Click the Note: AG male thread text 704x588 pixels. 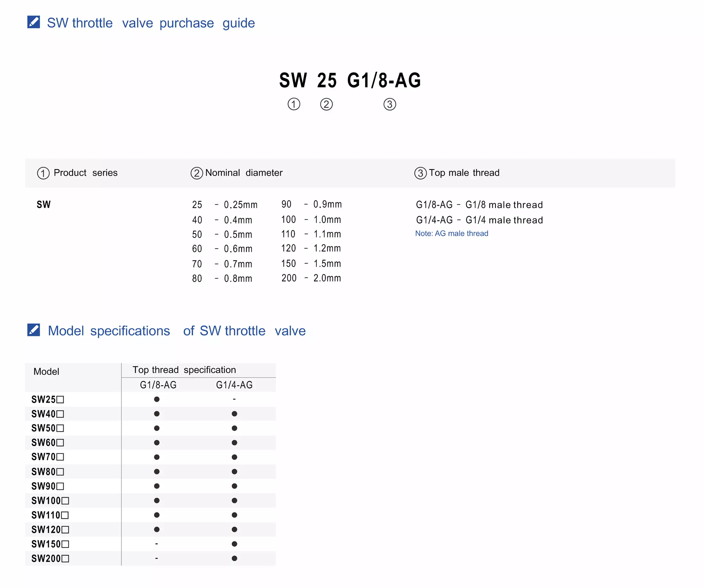tap(452, 233)
